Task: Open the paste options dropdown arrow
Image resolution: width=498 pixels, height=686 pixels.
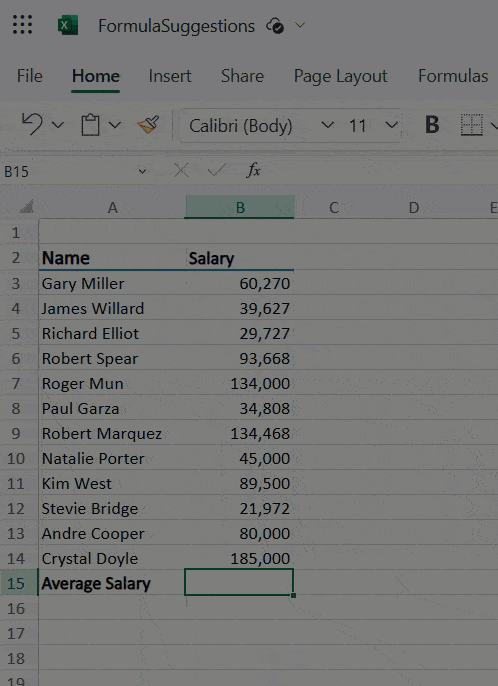Action: (x=115, y=126)
